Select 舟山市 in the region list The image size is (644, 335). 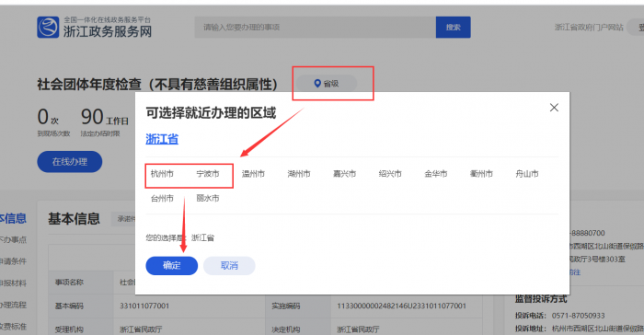click(527, 174)
